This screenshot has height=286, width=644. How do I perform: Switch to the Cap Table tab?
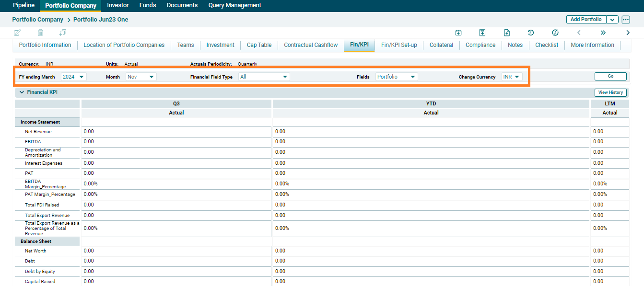pyautogui.click(x=259, y=45)
